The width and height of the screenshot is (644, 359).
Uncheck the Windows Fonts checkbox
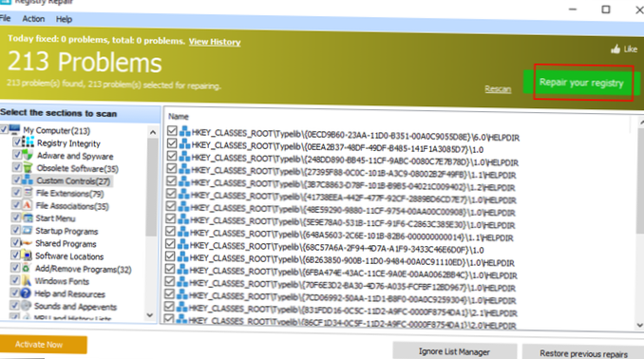tap(15, 280)
